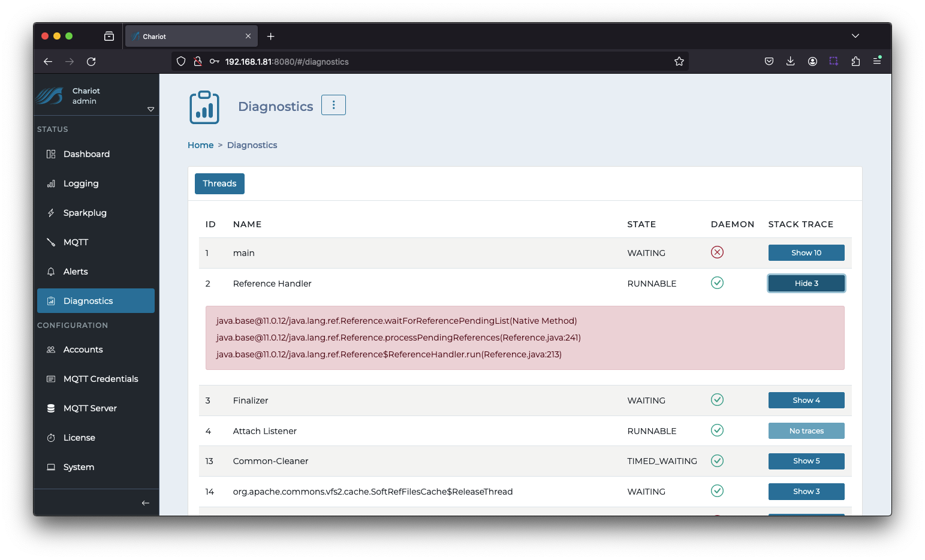Viewport: 925px width, 560px height.
Task: Click the STATE column header
Action: (641, 224)
